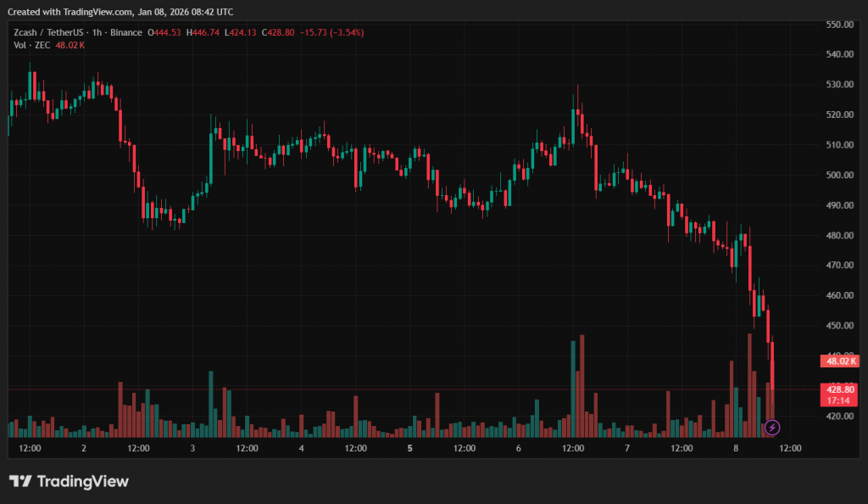Click the 500.00 level on price axis

coord(839,175)
